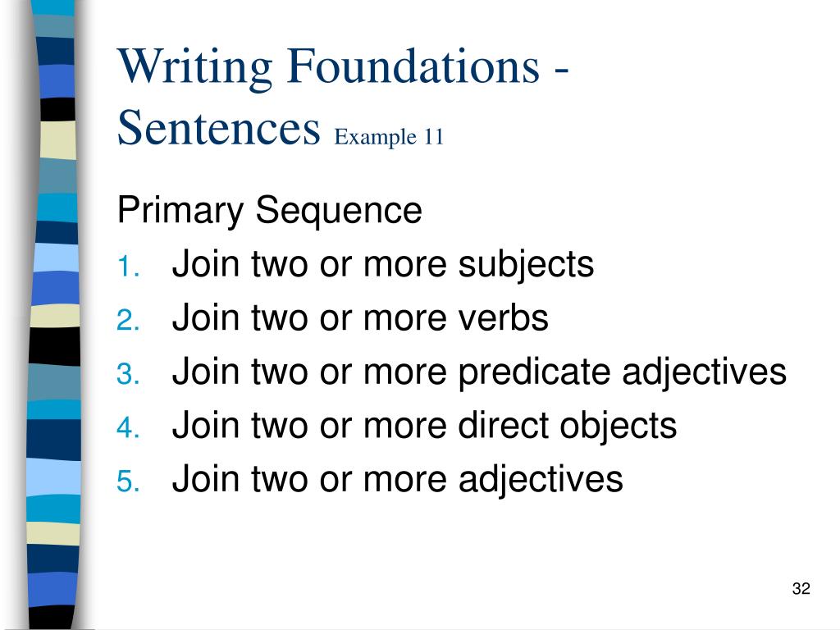Select 'Join two or more subjects' line

[x=382, y=264]
